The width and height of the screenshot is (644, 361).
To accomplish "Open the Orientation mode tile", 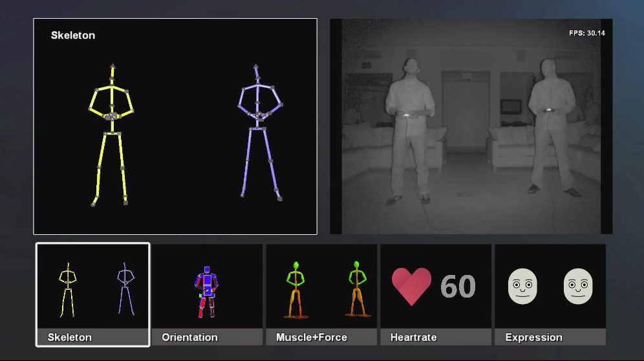I will [207, 295].
